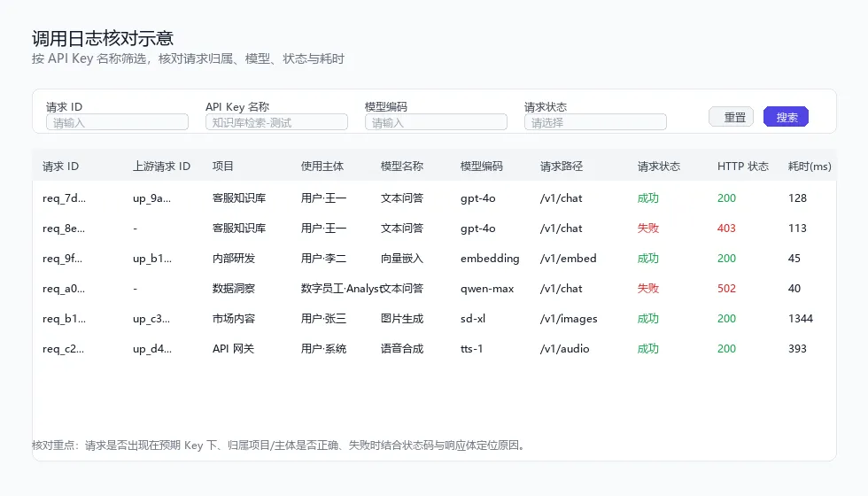
Task: Click upstream ID up_c3...
Action: pos(151,319)
